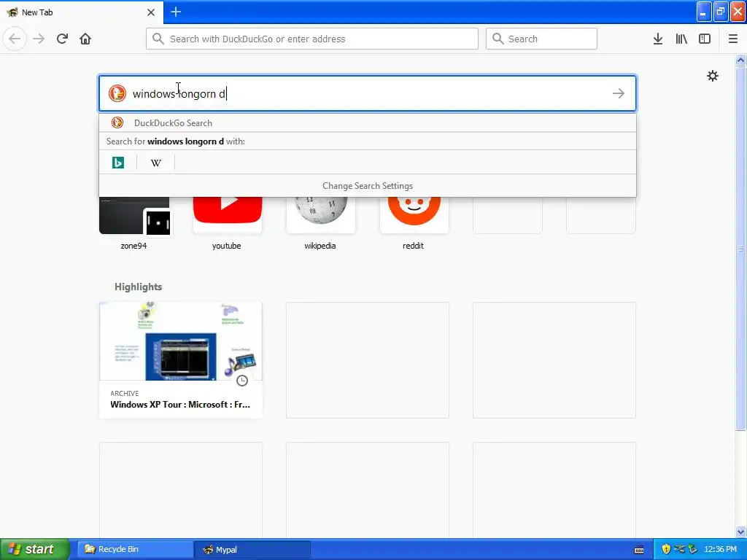Reload the current page
Viewport: 747px width, 560px height.
(x=62, y=39)
